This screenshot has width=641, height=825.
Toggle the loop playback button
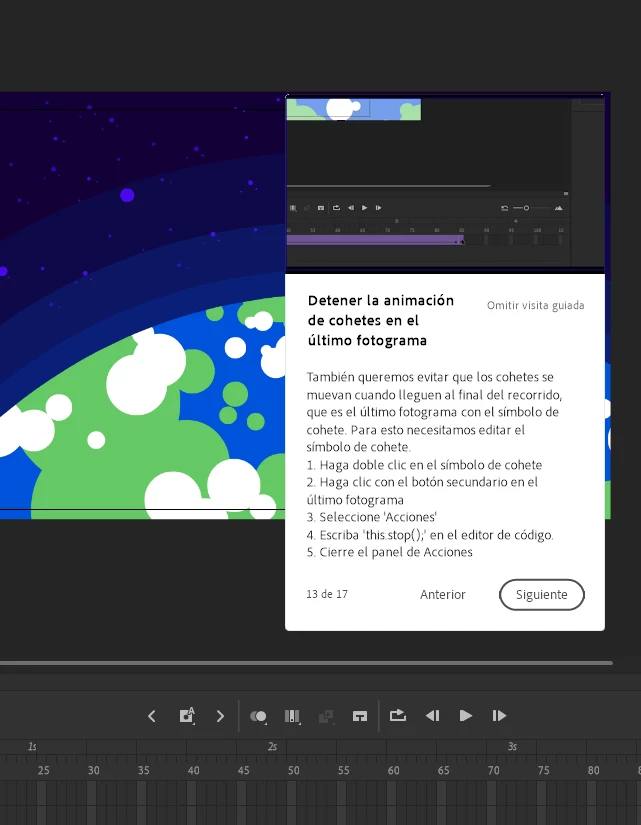[398, 716]
